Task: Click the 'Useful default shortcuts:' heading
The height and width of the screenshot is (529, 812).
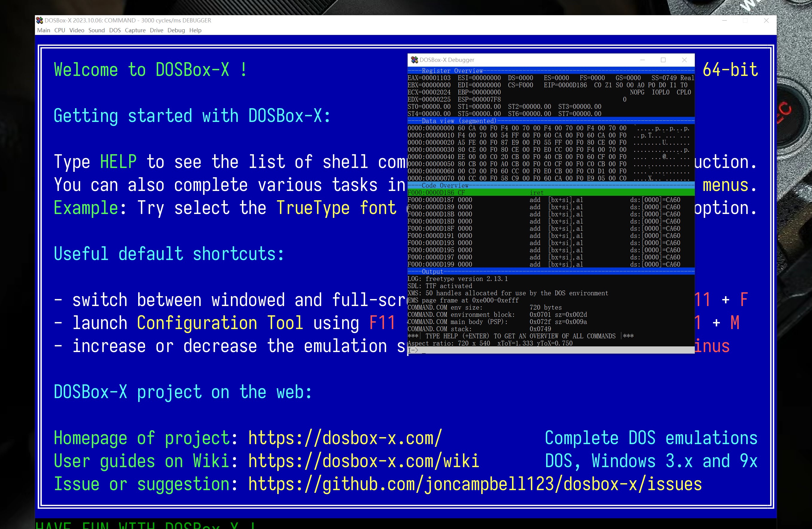Action: tap(169, 254)
